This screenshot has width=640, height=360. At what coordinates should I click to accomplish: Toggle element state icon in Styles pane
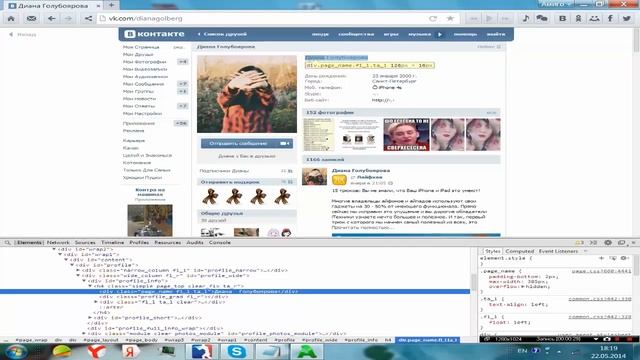click(x=613, y=258)
